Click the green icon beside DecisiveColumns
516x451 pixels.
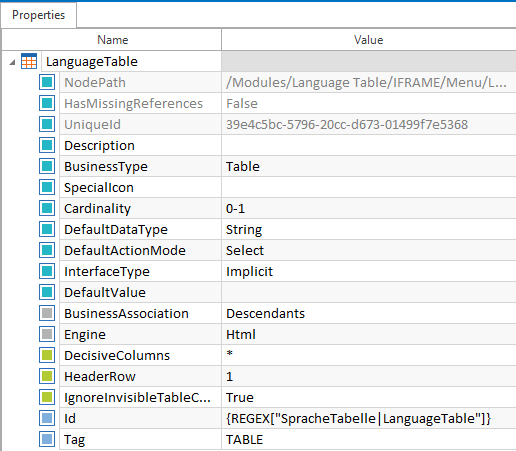47,355
